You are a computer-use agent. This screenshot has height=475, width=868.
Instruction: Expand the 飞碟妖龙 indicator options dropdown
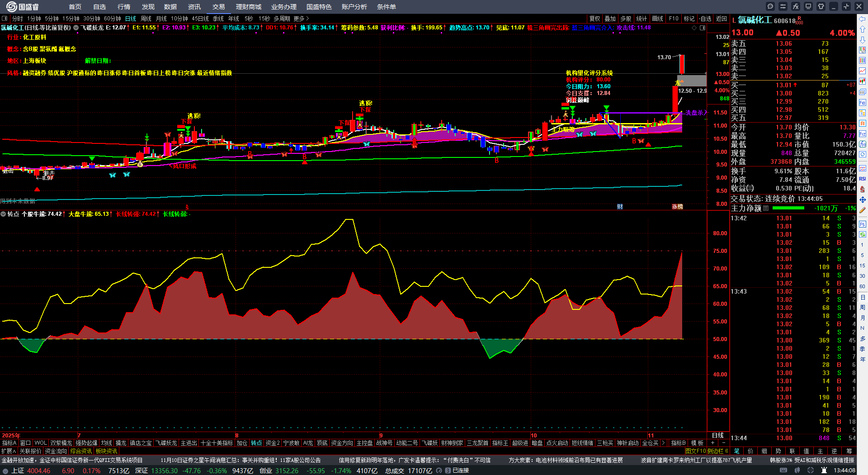(x=76, y=28)
